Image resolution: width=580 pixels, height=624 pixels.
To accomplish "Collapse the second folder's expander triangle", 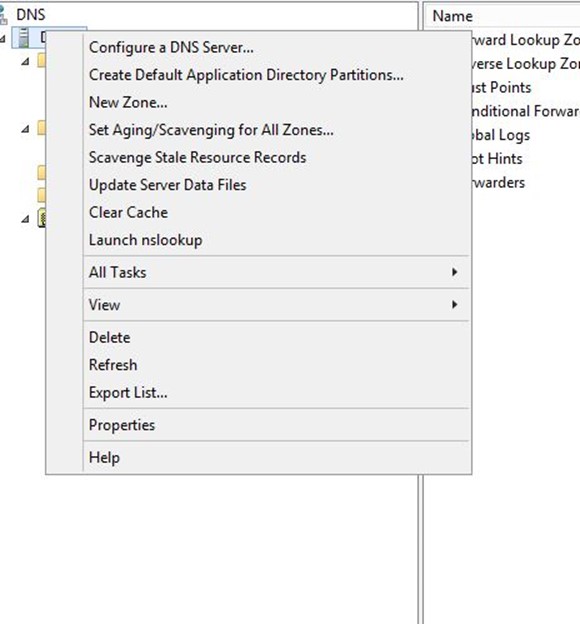I will tap(25, 129).
